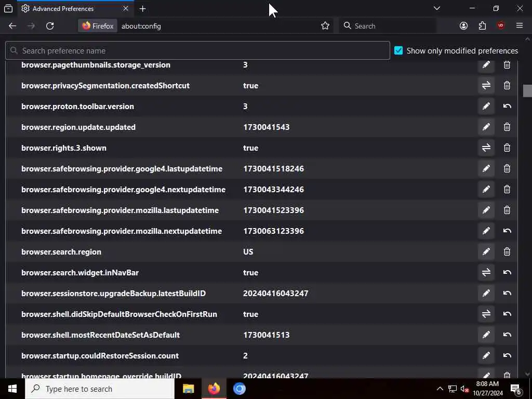Reset couldRestoreSession.count preference

click(x=507, y=355)
